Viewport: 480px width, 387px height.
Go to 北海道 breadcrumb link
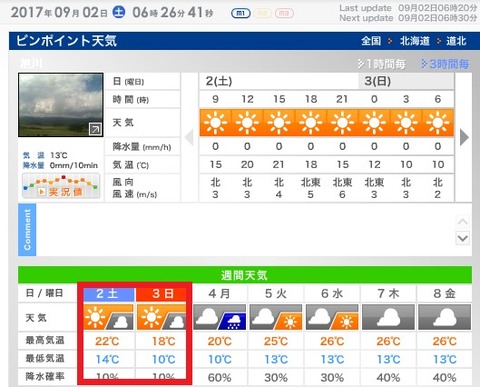tap(415, 41)
